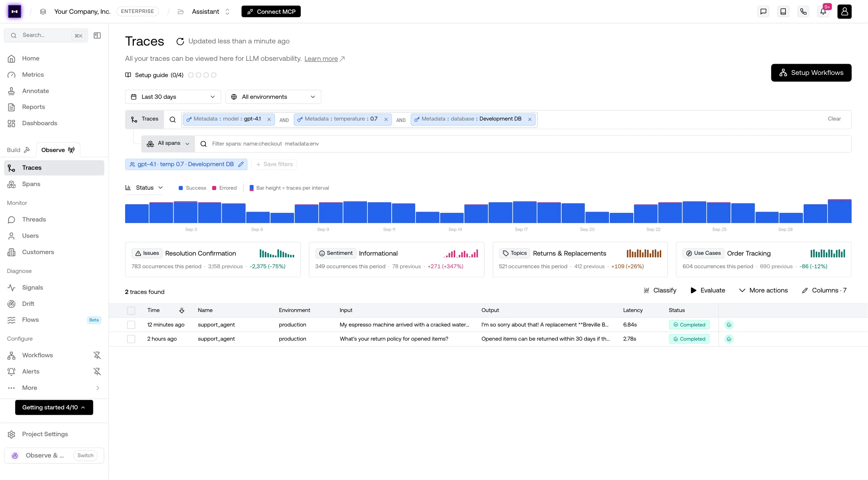Screen dimensions: 868x480
Task: Click the Clear filters button
Action: coord(834,119)
